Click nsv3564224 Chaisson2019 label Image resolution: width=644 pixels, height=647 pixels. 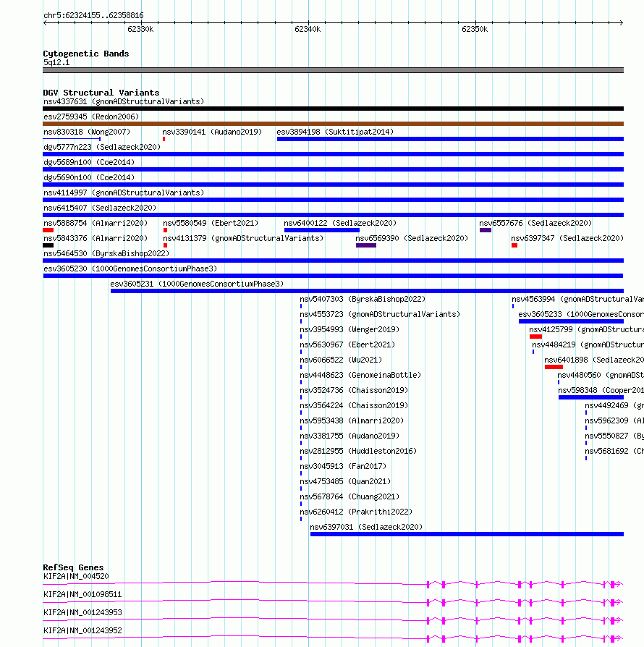[354, 405]
